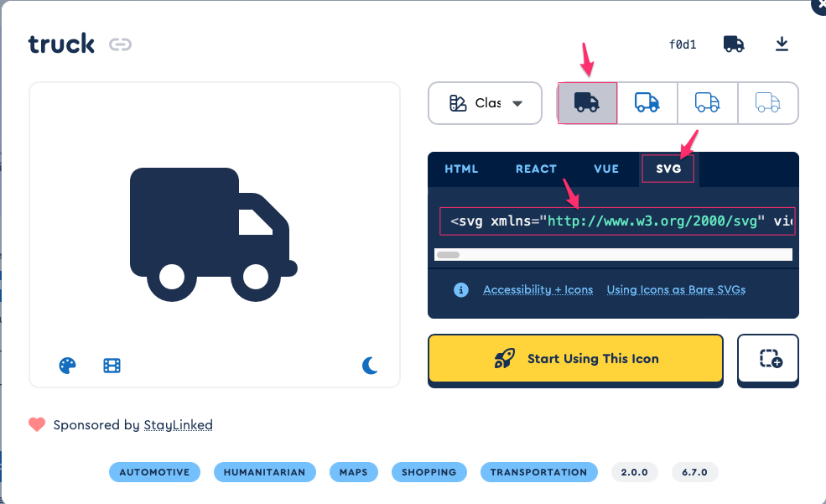
Task: Select the regular truck style icon
Action: pyautogui.click(x=647, y=103)
